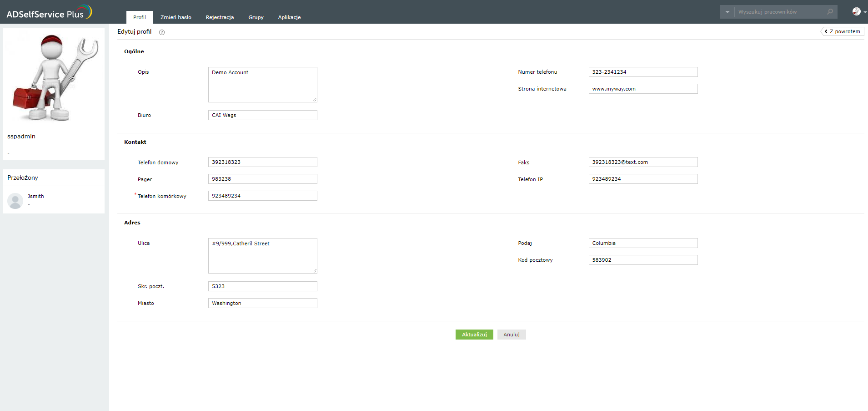Open the user avatar menu at top right
Screen dimensions: 868x411
coord(857,12)
